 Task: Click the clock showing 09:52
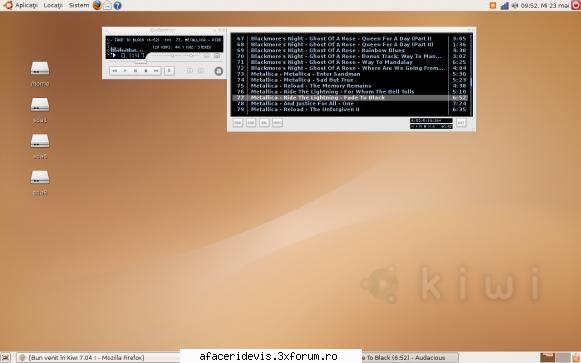point(545,6)
